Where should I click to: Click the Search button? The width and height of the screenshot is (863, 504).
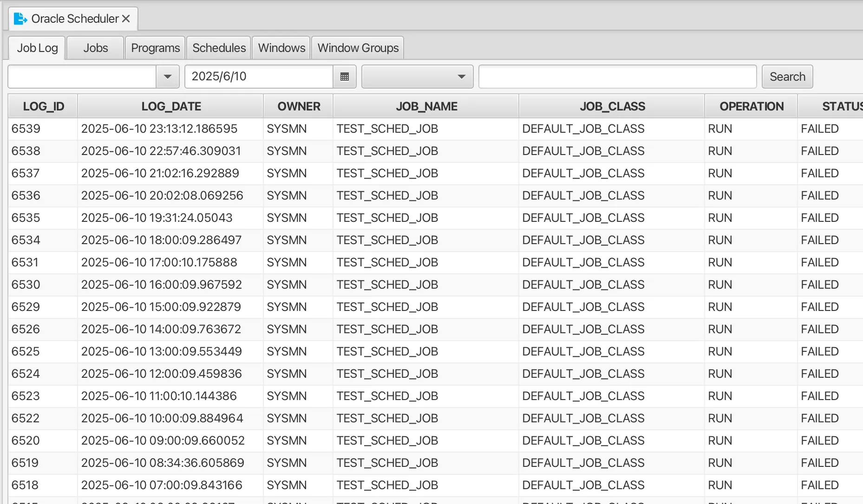pyautogui.click(x=787, y=77)
